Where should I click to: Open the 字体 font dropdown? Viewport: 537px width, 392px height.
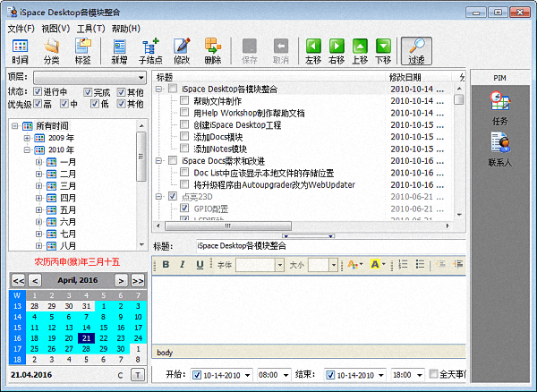pos(280,265)
